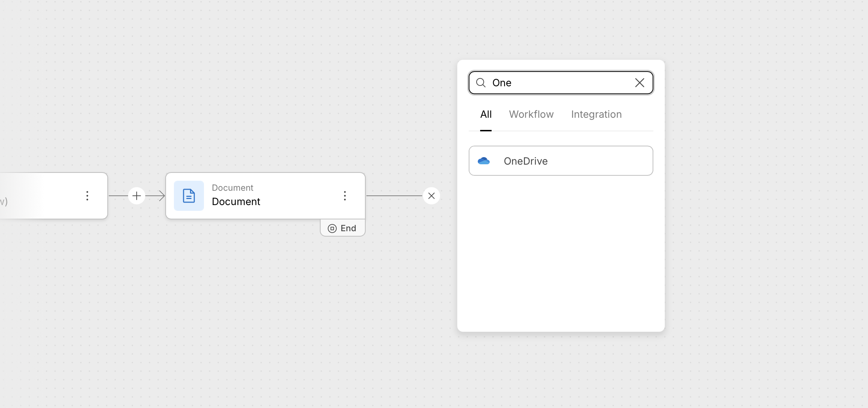
Task: Click the magnifier icon in search box
Action: (x=481, y=83)
